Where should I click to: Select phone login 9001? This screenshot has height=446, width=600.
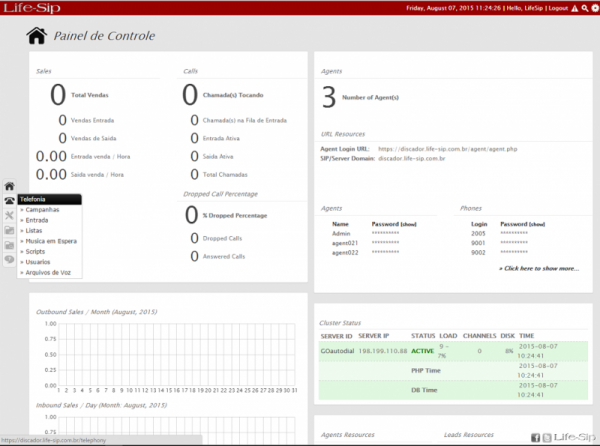click(478, 243)
